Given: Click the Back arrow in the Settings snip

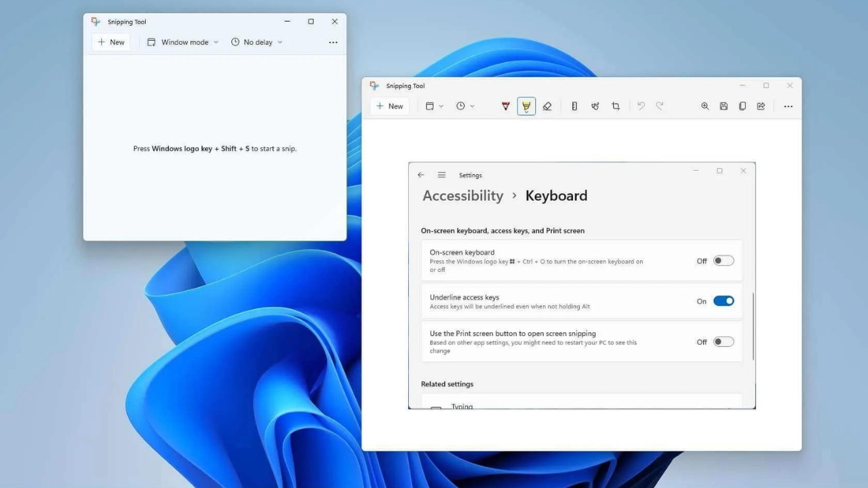Looking at the screenshot, I should tap(421, 175).
